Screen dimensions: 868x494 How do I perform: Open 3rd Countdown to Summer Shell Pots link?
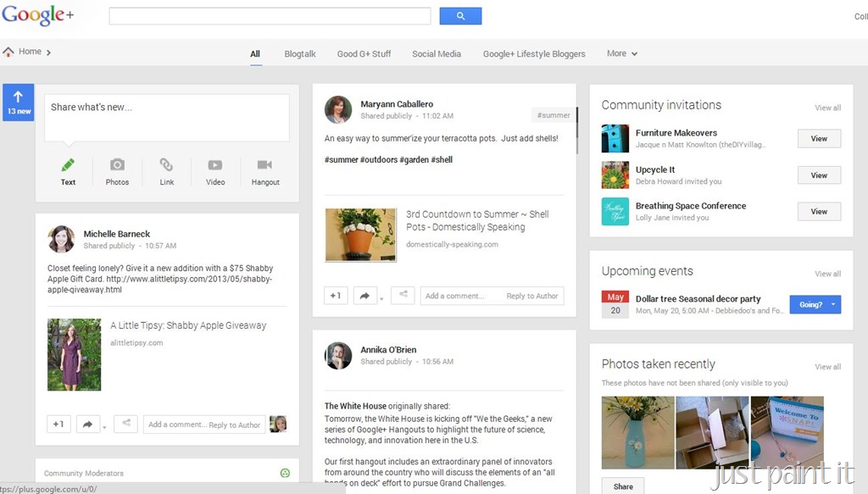coord(477,220)
